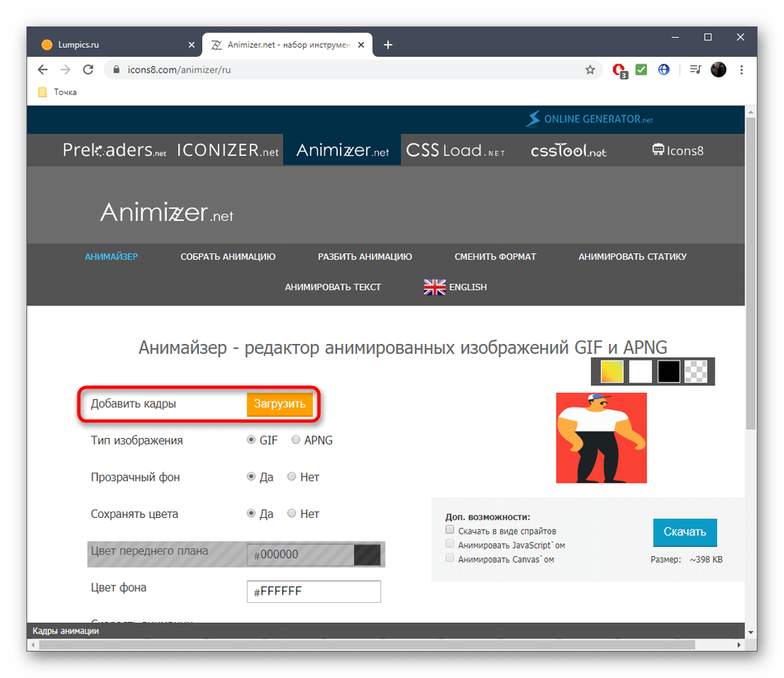Click the green checkmark extension icon
This screenshot has height=678, width=784.
641,69
